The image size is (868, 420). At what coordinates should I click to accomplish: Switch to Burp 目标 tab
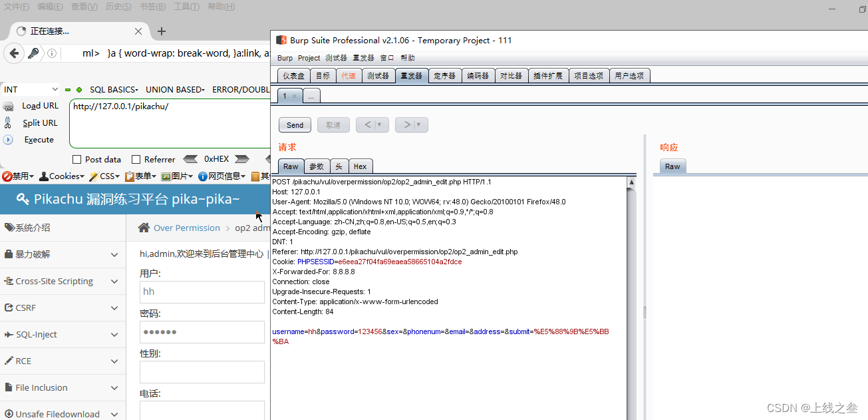[323, 76]
